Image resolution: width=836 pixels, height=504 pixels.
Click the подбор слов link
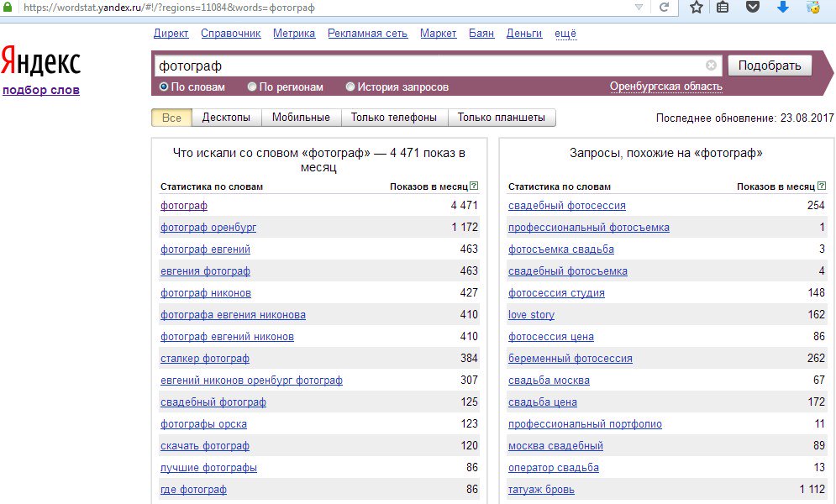point(41,90)
